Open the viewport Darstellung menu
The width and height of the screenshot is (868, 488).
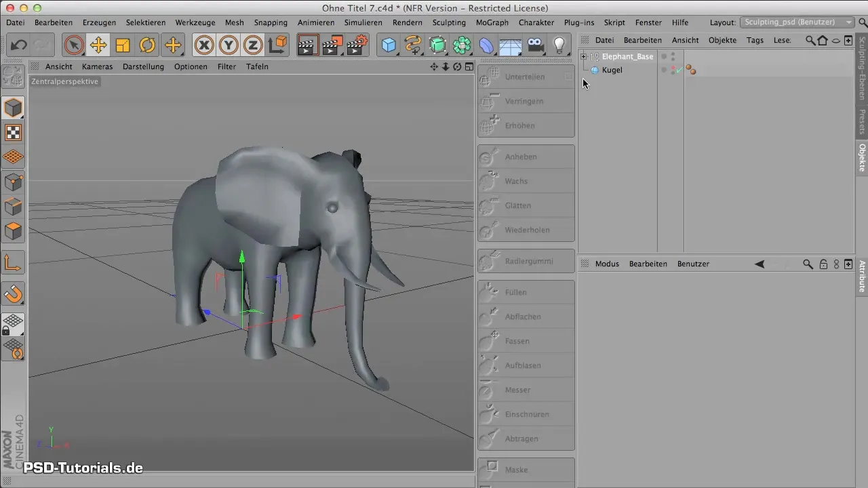click(x=143, y=66)
